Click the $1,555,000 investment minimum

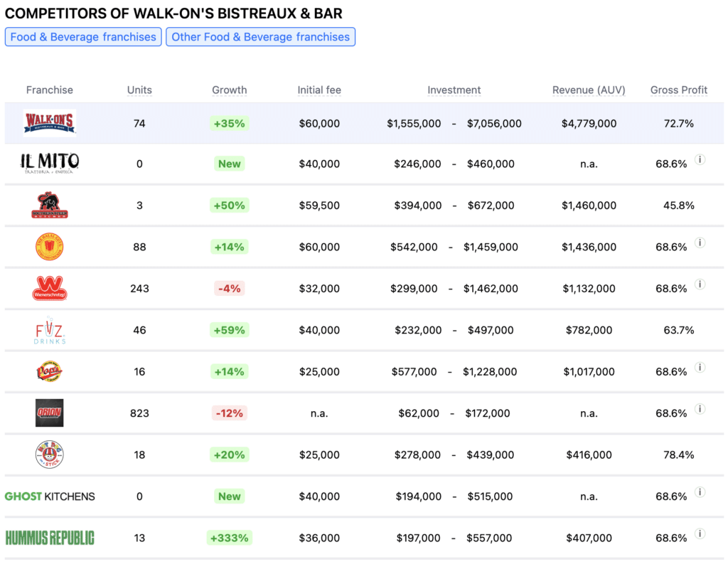[414, 124]
